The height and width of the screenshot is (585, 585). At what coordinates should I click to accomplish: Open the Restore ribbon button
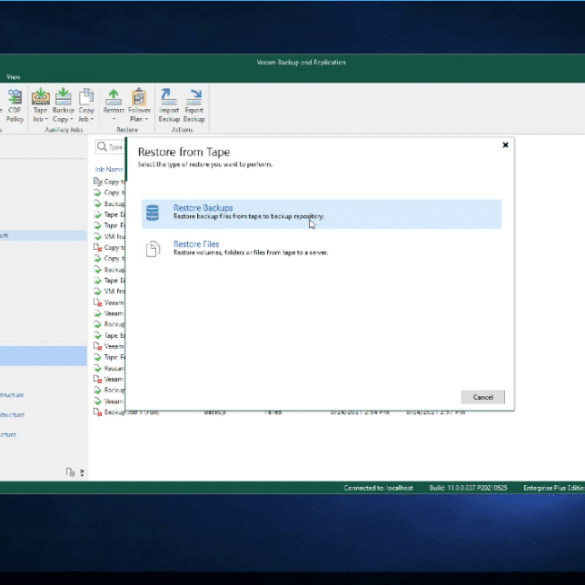coord(113,106)
